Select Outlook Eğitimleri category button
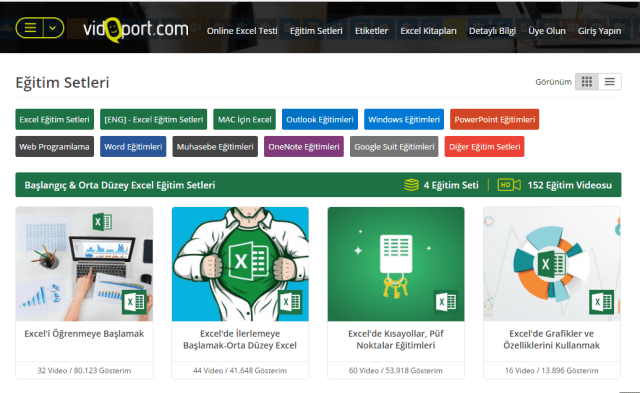The height and width of the screenshot is (393, 640). (320, 120)
